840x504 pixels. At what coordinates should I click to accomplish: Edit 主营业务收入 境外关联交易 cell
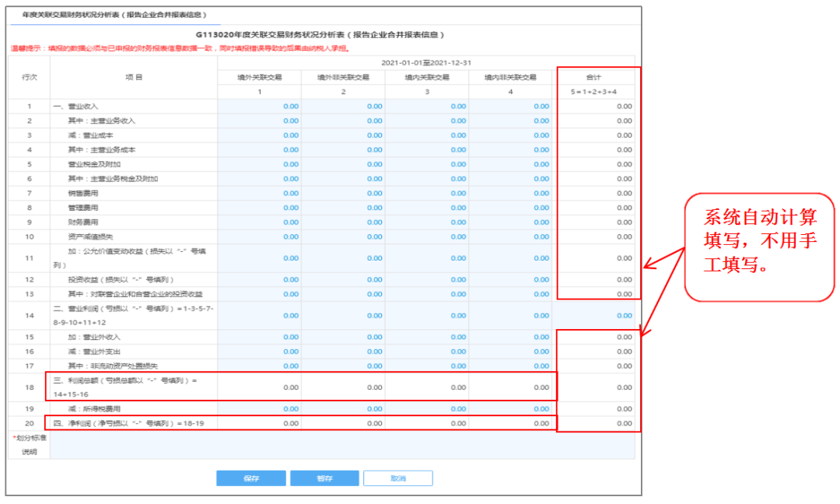point(259,121)
